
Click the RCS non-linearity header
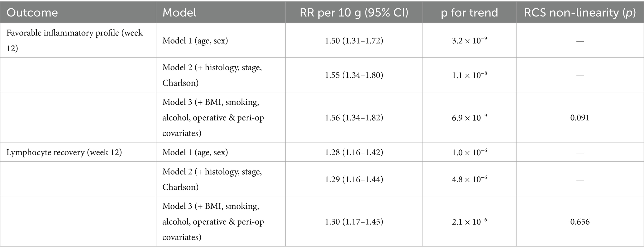[580, 13]
